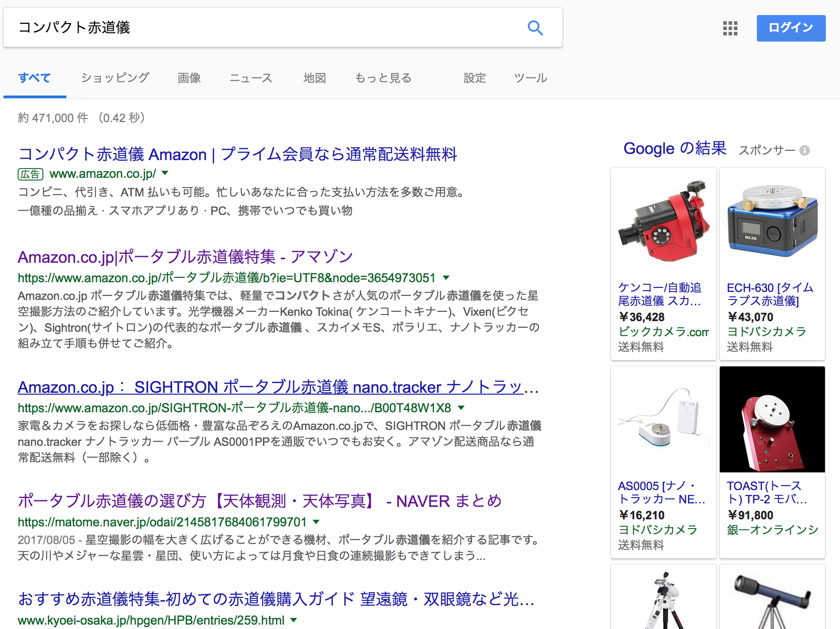Screen dimensions: 840x629
Task: Open the SIGHTRON nano.tracker Amazon result link
Action: 278,387
